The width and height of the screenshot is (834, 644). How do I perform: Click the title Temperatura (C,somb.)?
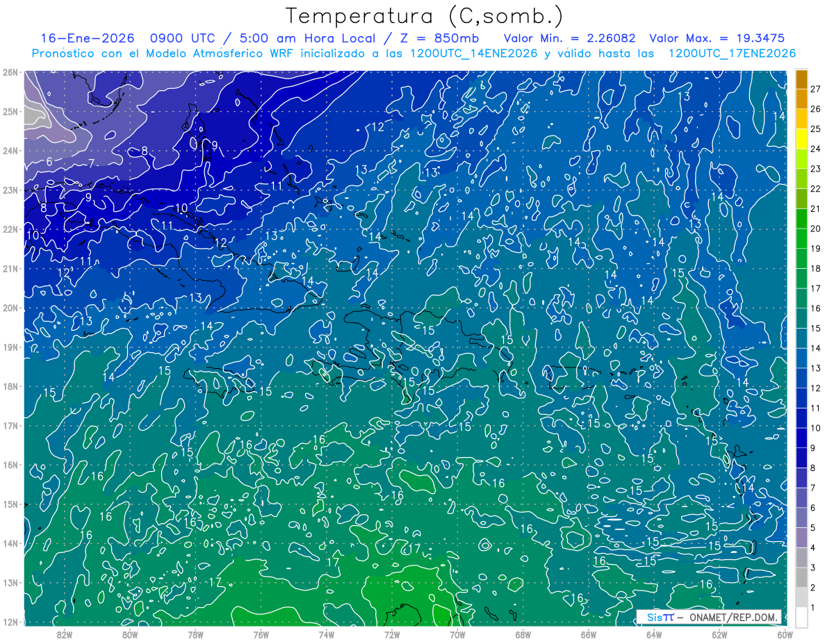click(x=425, y=17)
